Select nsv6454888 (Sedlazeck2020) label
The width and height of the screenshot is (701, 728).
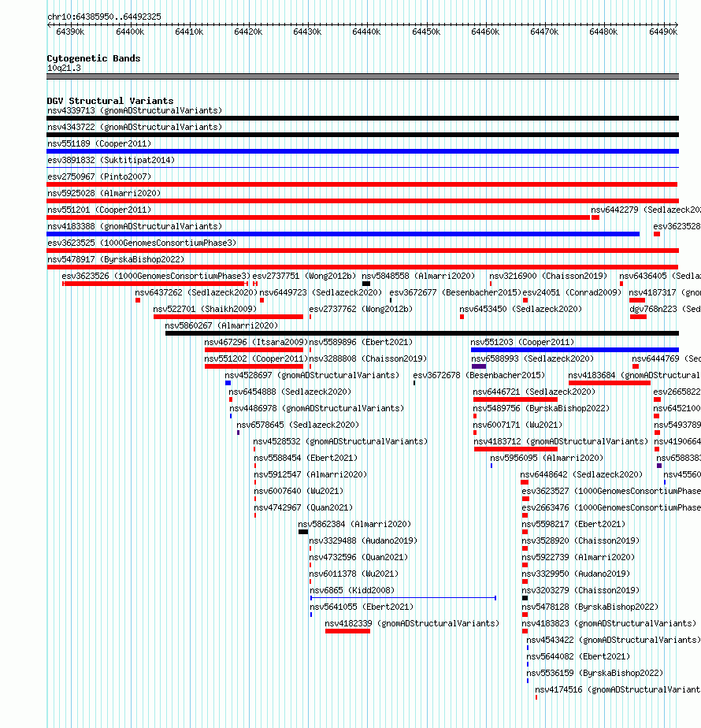pos(290,392)
